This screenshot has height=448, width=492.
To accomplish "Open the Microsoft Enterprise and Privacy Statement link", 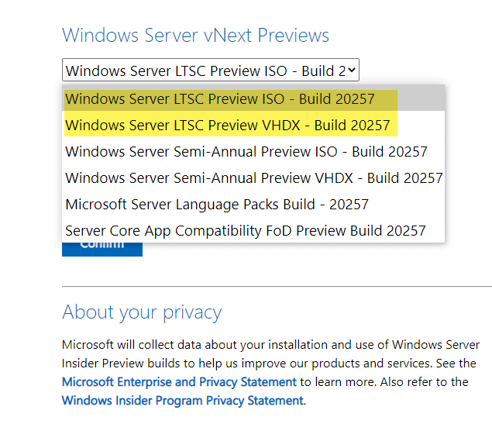I will click(179, 382).
